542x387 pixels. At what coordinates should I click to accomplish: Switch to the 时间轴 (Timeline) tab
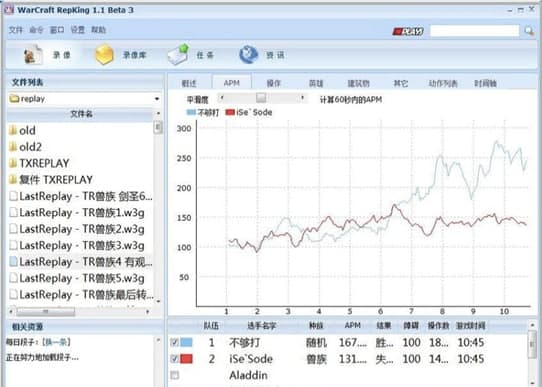tap(486, 83)
